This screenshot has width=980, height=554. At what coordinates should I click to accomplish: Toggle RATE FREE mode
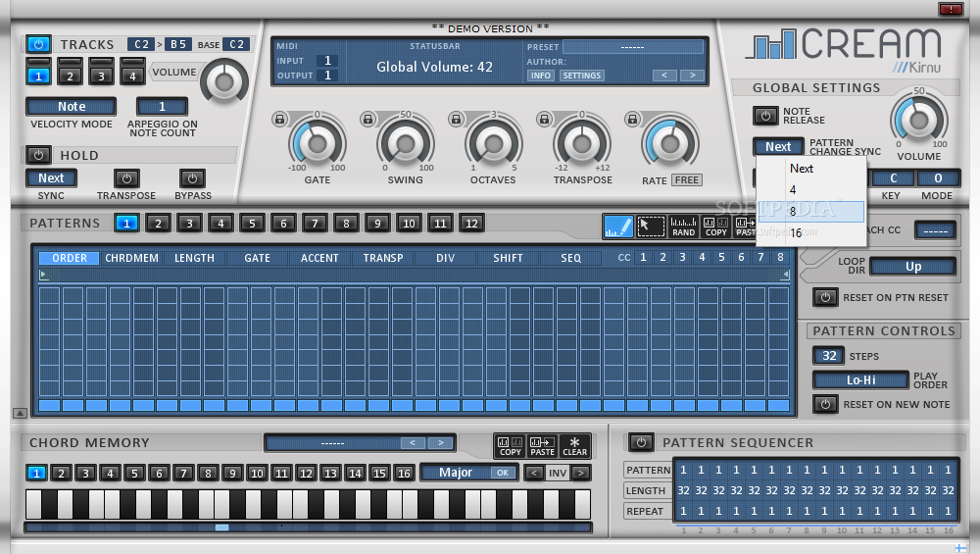tap(687, 180)
